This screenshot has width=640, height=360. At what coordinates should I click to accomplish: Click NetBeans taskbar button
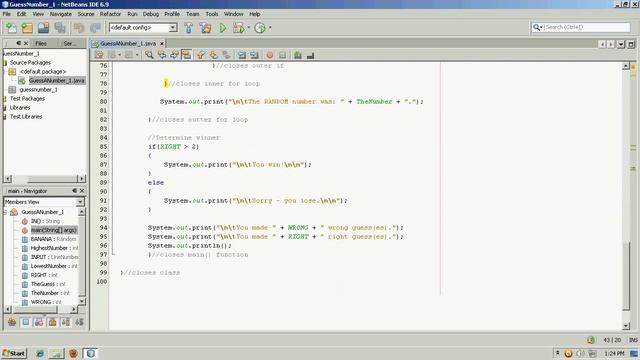tap(90, 353)
